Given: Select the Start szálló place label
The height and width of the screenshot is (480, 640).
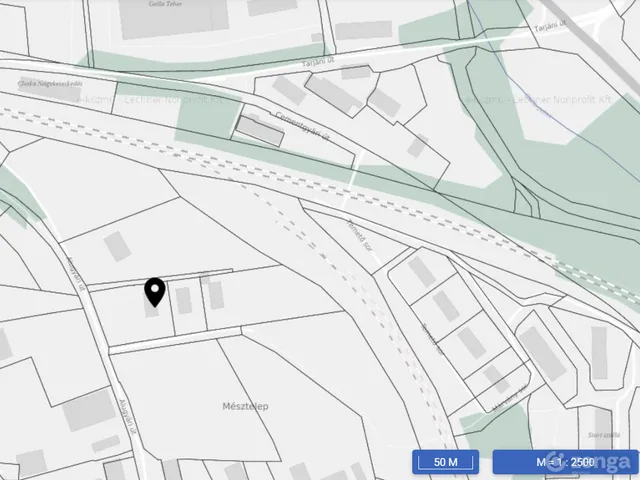Looking at the screenshot, I should click(604, 435).
